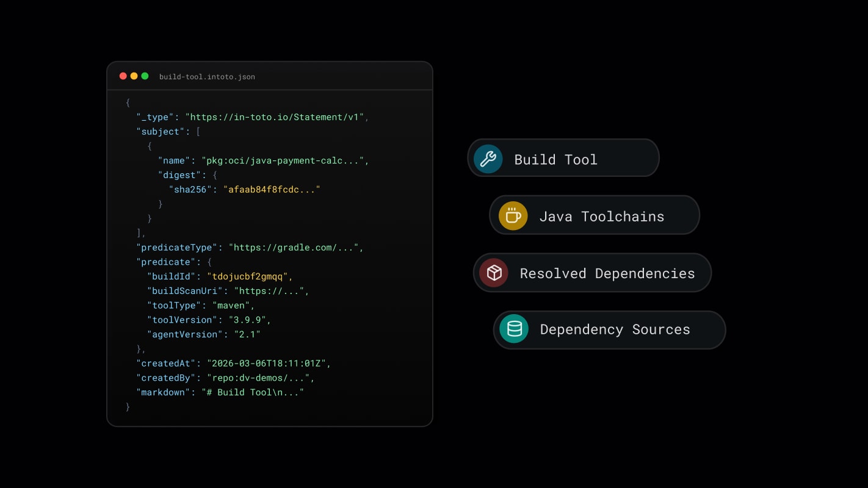The width and height of the screenshot is (868, 488).
Task: Click the wrench icon on Build Tool
Action: pyautogui.click(x=488, y=159)
